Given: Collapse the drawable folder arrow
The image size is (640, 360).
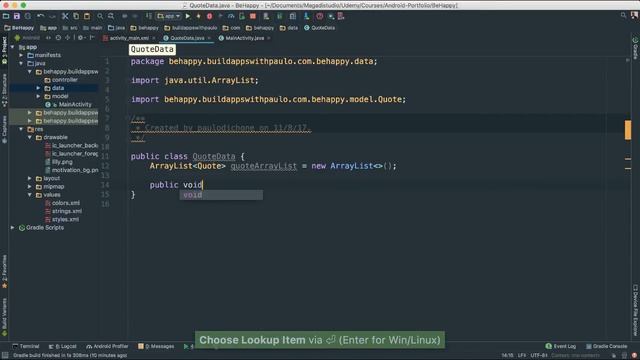Looking at the screenshot, I should pos(30,137).
